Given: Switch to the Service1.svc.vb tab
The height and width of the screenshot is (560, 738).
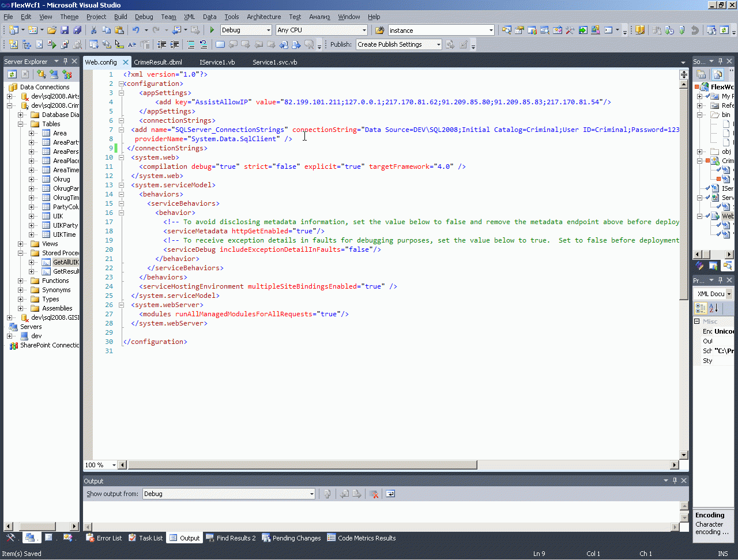Looking at the screenshot, I should click(275, 62).
